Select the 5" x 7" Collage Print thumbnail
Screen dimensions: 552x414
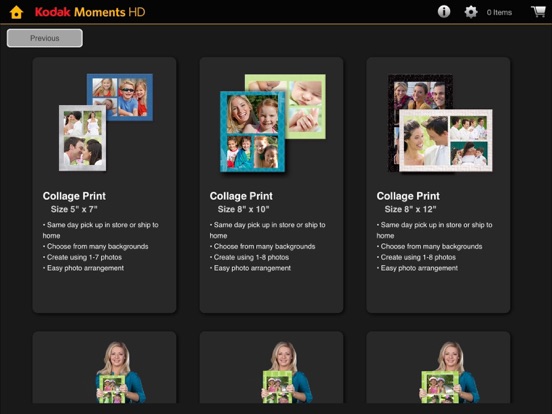tap(106, 122)
